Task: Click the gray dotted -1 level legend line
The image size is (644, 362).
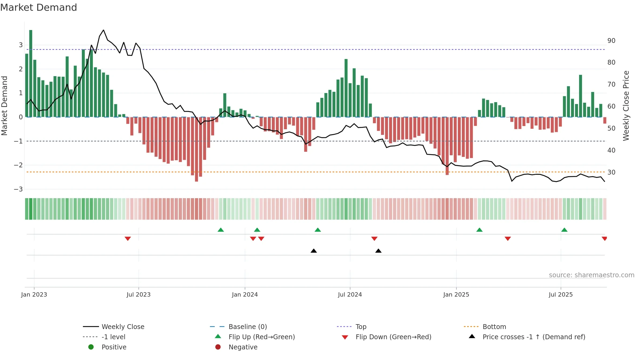Action: (x=91, y=337)
